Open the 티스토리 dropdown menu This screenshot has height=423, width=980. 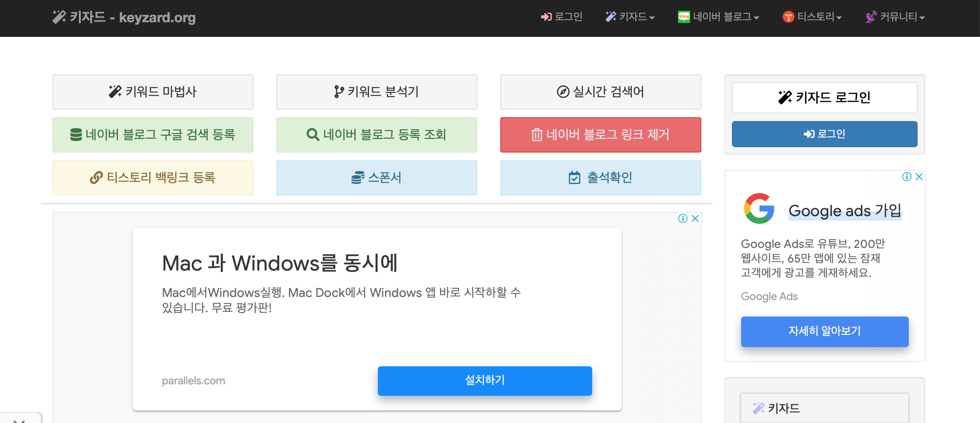(812, 17)
